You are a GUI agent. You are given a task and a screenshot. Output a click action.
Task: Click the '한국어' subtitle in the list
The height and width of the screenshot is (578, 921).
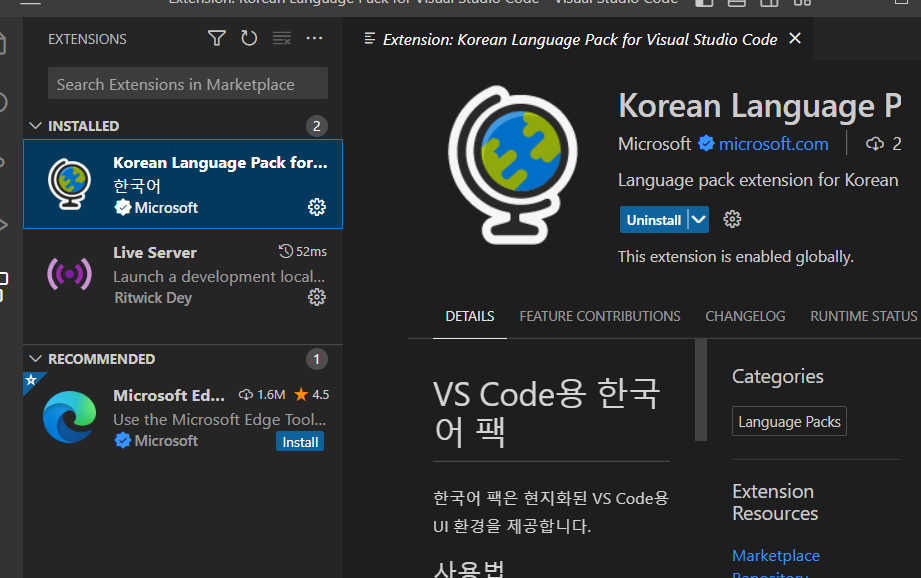click(137, 186)
